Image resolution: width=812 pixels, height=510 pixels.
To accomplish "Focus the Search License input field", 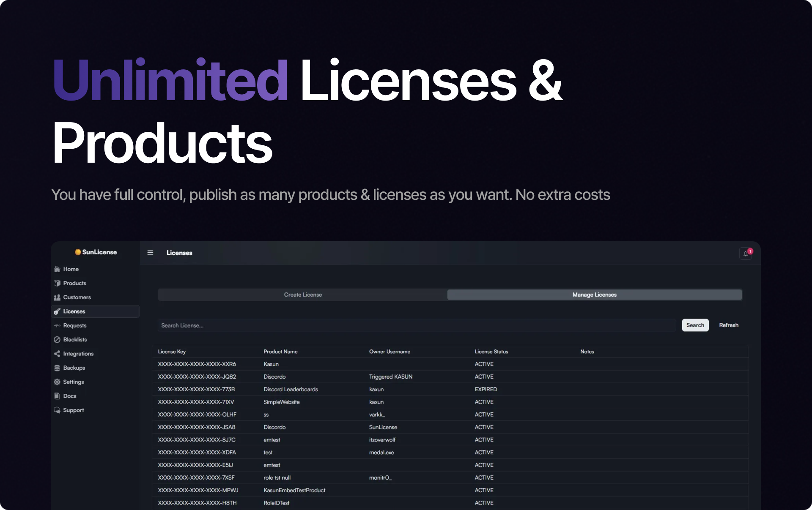I will pyautogui.click(x=417, y=325).
